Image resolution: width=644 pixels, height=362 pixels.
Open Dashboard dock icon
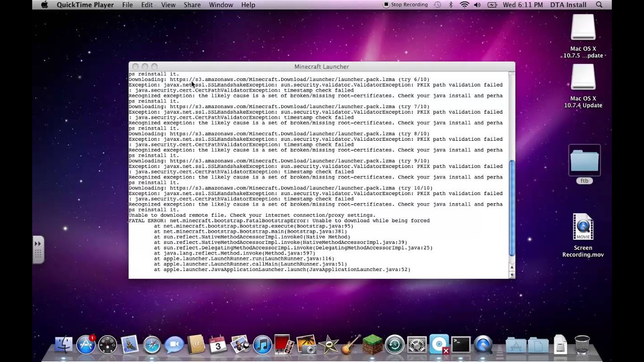point(108,344)
